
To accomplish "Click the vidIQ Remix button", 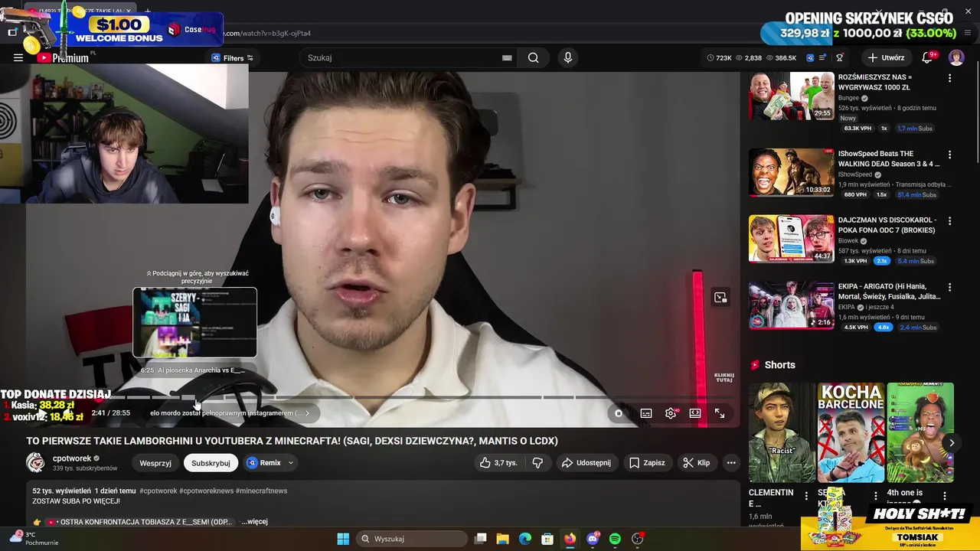I will coord(264,463).
